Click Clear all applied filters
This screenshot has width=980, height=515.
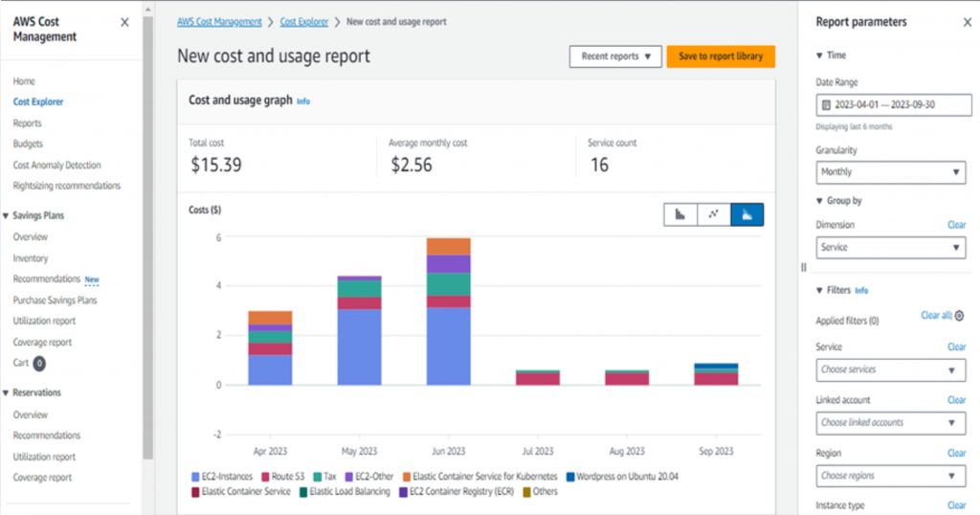[936, 316]
